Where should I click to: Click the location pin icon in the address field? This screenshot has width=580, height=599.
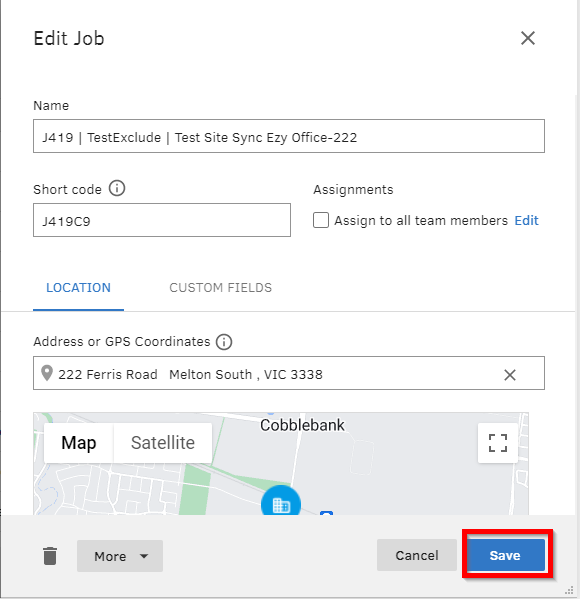point(47,373)
